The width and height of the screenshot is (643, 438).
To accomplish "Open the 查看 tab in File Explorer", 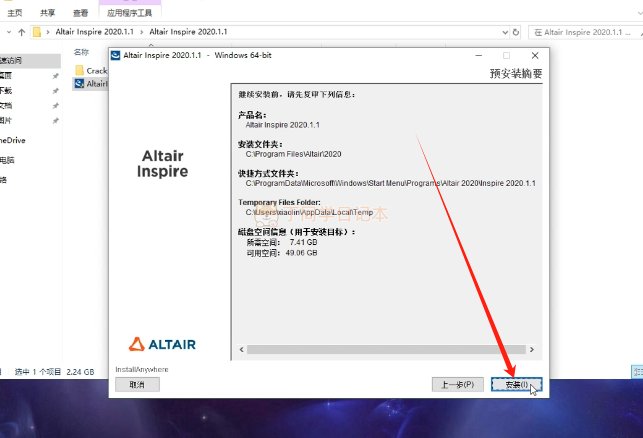I will click(80, 13).
